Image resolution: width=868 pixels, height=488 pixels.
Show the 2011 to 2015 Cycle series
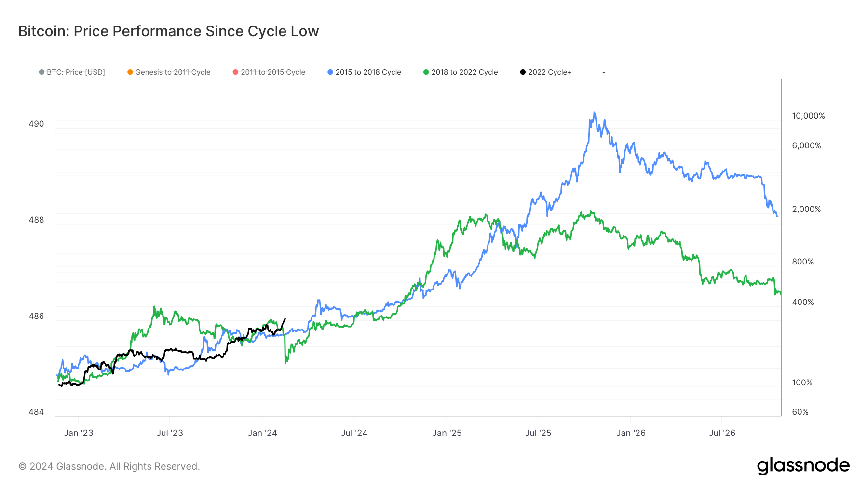(x=273, y=72)
